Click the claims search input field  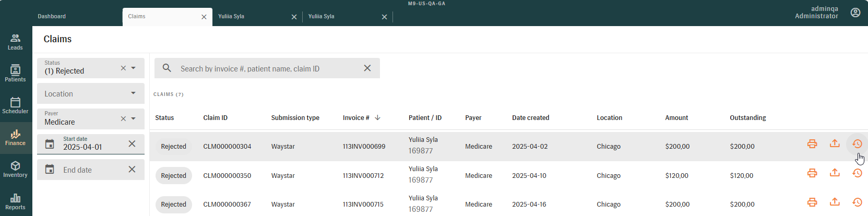click(x=267, y=68)
